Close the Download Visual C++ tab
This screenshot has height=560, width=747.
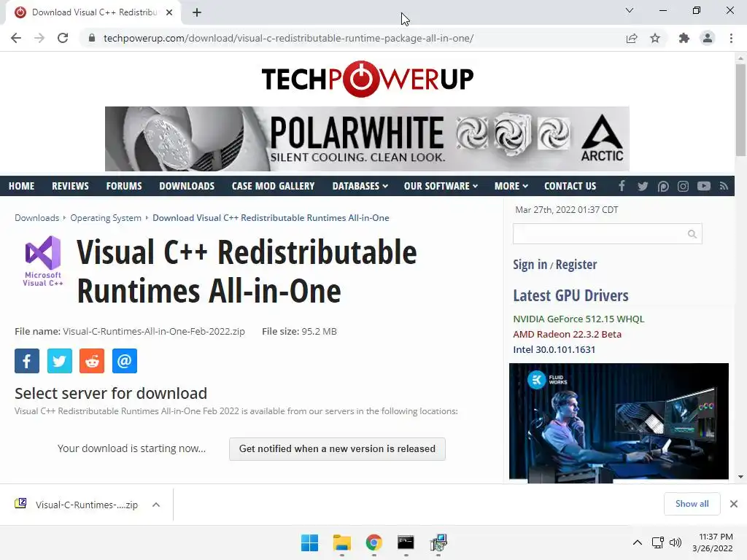click(x=169, y=12)
